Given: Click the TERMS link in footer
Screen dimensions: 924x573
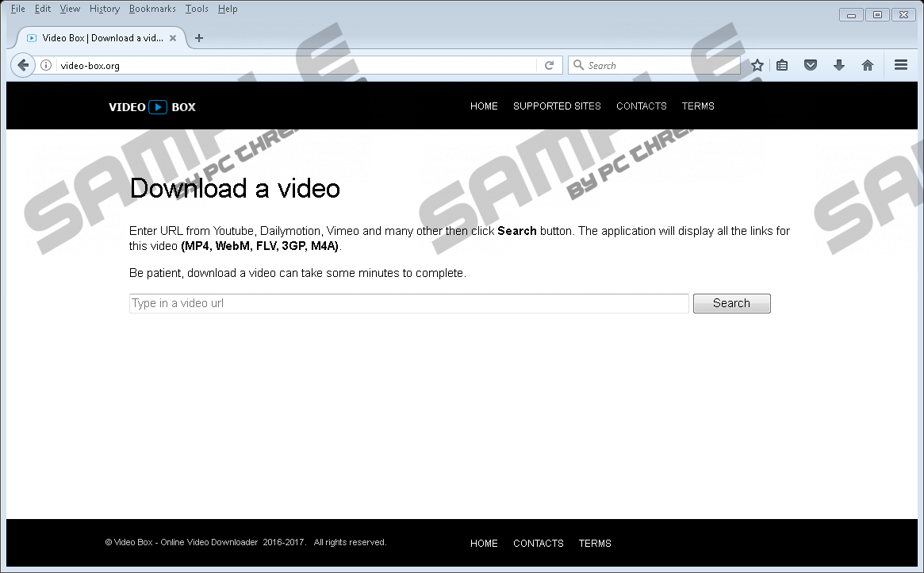Looking at the screenshot, I should [595, 544].
